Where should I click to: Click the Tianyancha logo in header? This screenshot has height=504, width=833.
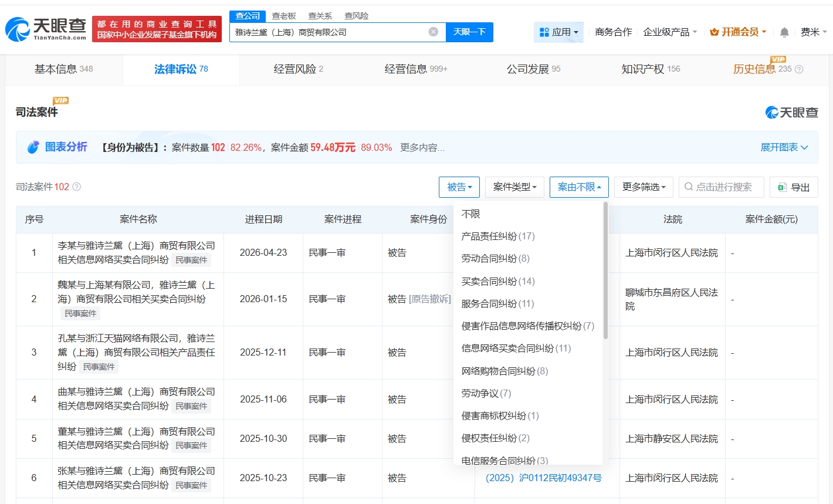pos(46,29)
